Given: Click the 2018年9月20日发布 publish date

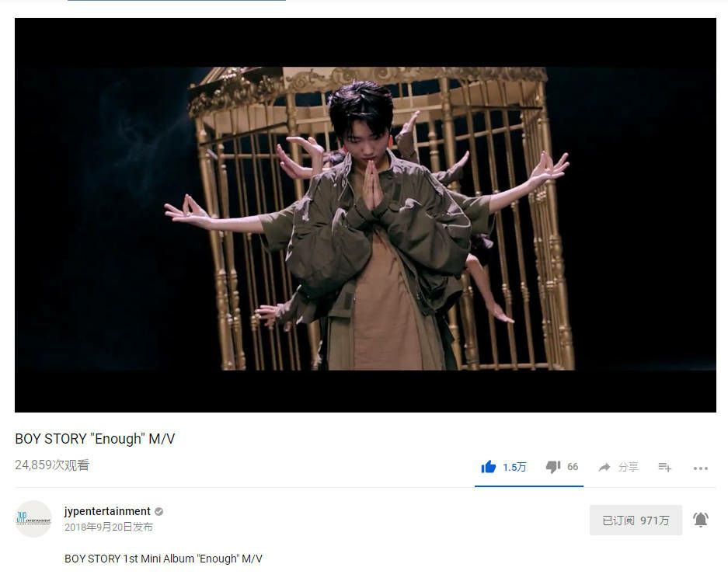Looking at the screenshot, I should click(x=109, y=527).
